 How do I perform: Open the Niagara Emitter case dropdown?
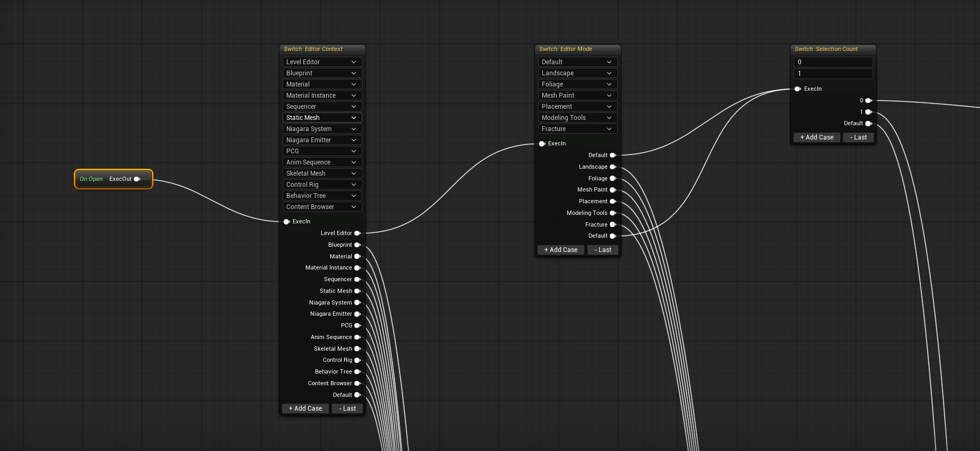(x=322, y=140)
